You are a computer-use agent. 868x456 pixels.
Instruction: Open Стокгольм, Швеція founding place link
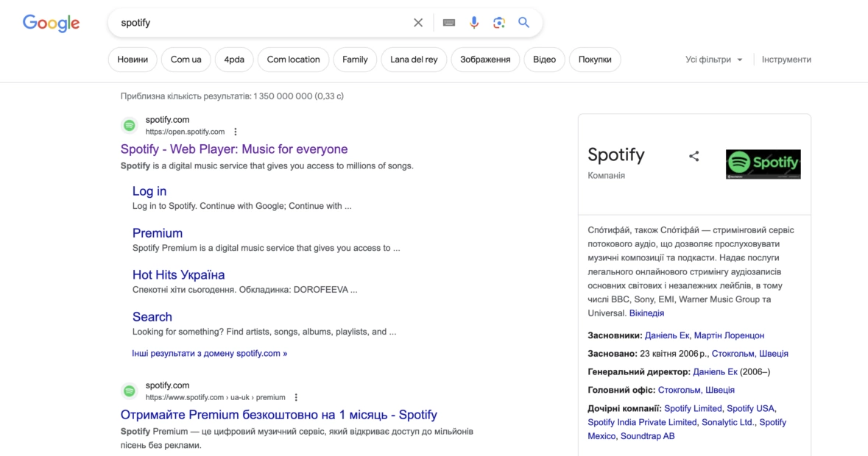pyautogui.click(x=750, y=354)
